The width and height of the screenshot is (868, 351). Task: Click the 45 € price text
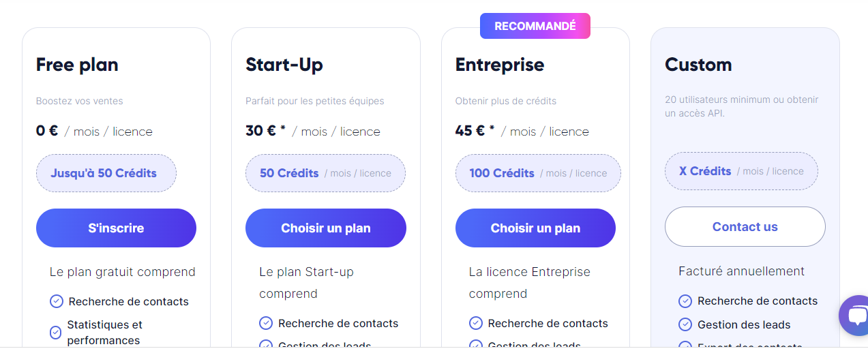coord(470,130)
